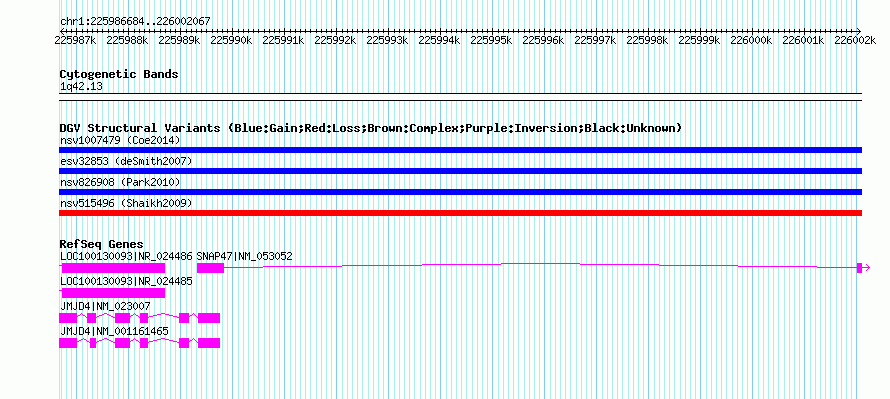The image size is (890, 399).
Task: Open transcript label JMJD4|NM_001161465
Action: tap(114, 331)
